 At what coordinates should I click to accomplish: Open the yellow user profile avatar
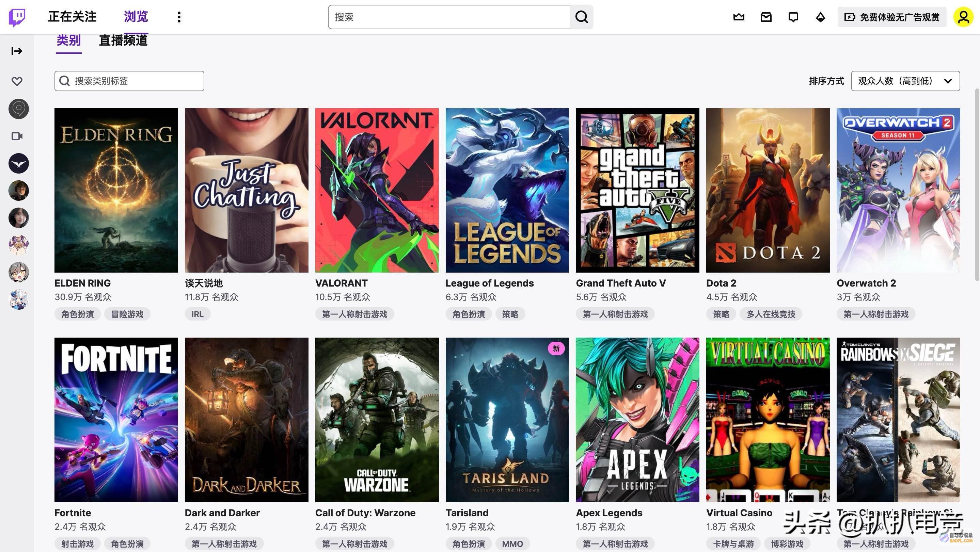coord(963,17)
